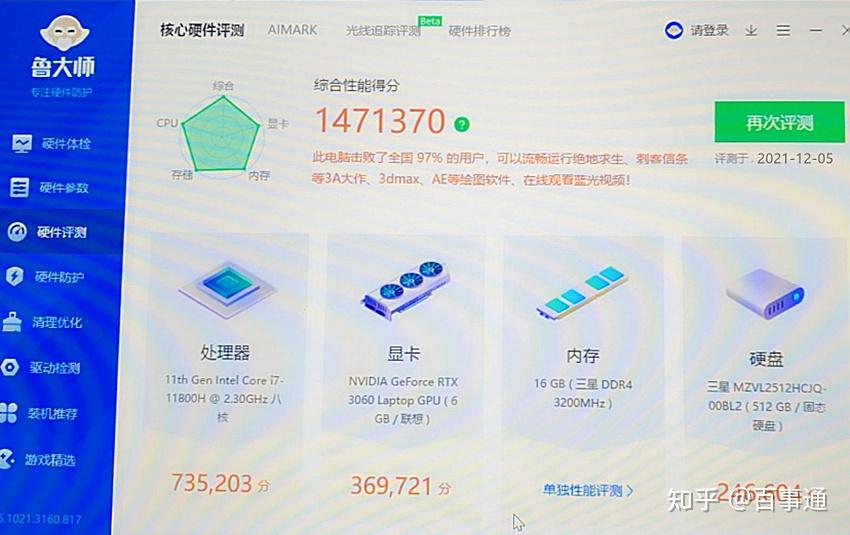
Task: Open 单独性能评测 link under memory
Action: click(x=583, y=491)
